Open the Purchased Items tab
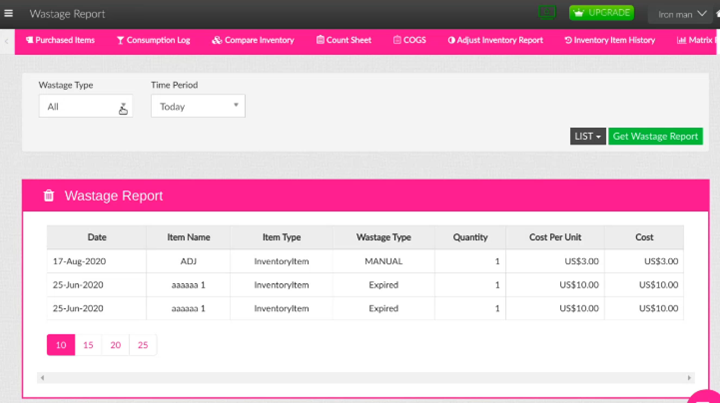 60,40
